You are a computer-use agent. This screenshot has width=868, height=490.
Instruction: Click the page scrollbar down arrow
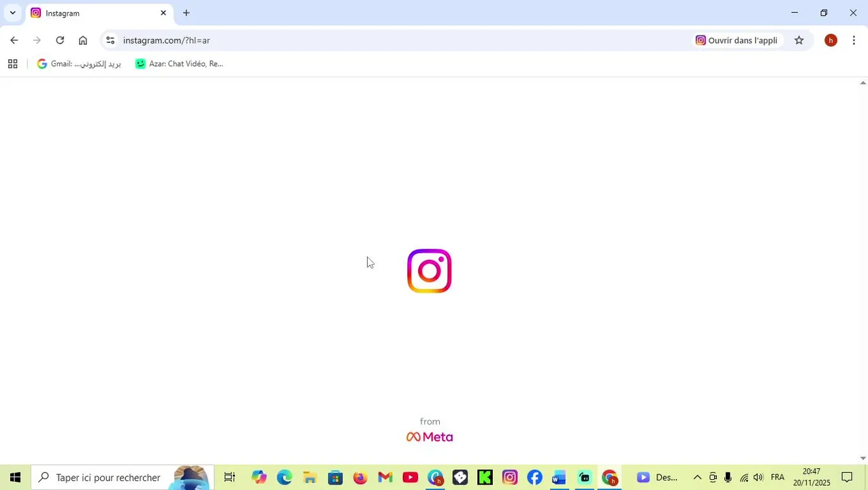pos(863,459)
